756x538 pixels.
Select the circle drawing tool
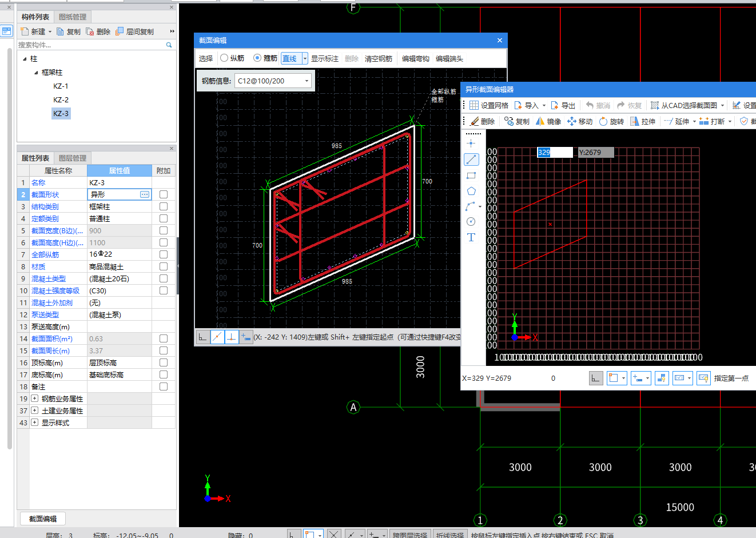(471, 222)
